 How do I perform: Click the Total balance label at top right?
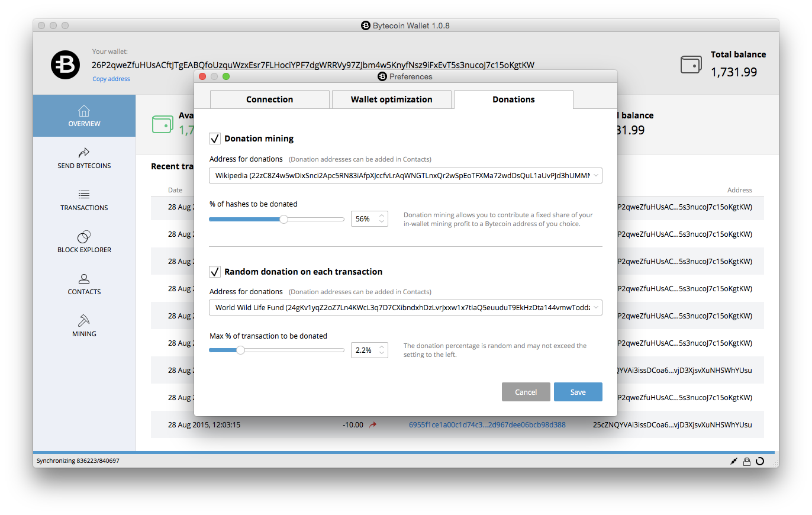pos(739,54)
